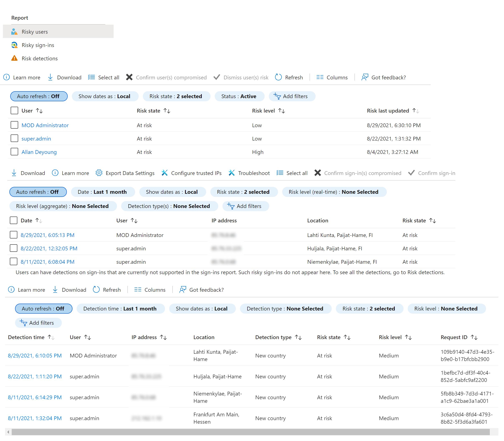Tick the Allan Deyoung row checkbox
The width and height of the screenshot is (504, 441).
pyautogui.click(x=14, y=152)
